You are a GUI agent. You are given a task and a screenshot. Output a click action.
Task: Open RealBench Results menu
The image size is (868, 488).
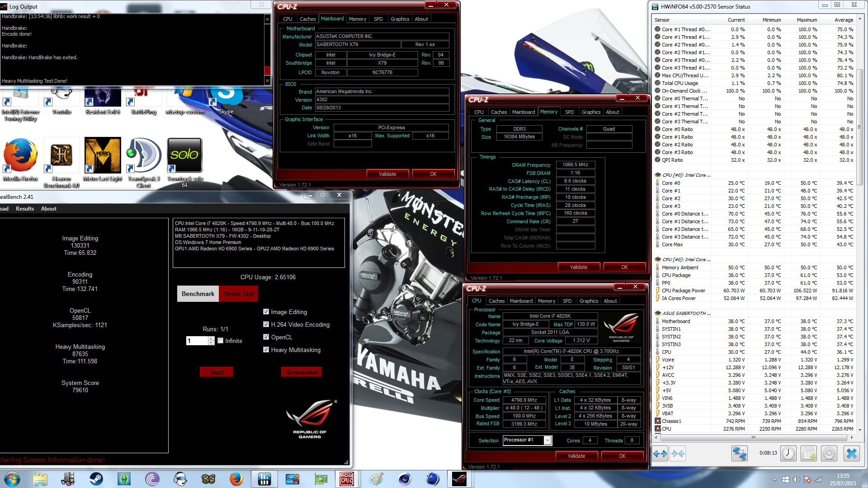coord(24,209)
